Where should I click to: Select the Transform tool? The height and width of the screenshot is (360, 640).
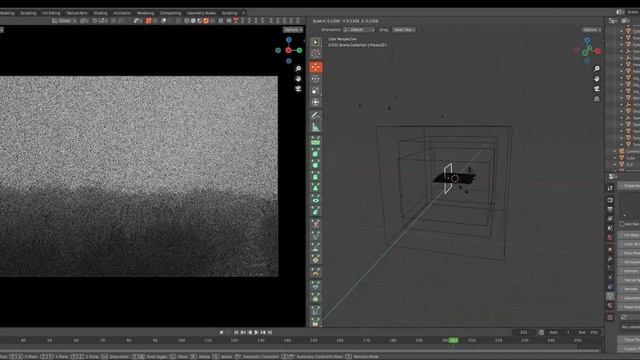tap(316, 102)
